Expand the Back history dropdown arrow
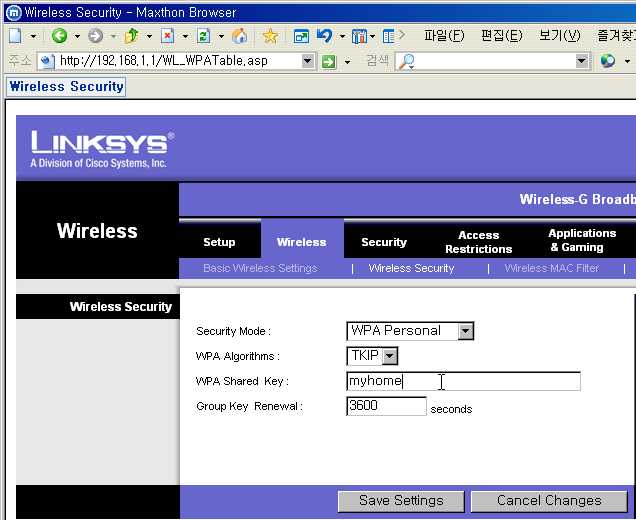The image size is (636, 520). [x=77, y=37]
